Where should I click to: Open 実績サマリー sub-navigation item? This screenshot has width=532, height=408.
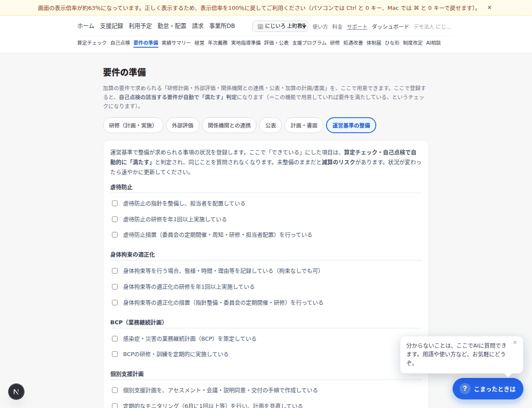pyautogui.click(x=176, y=43)
